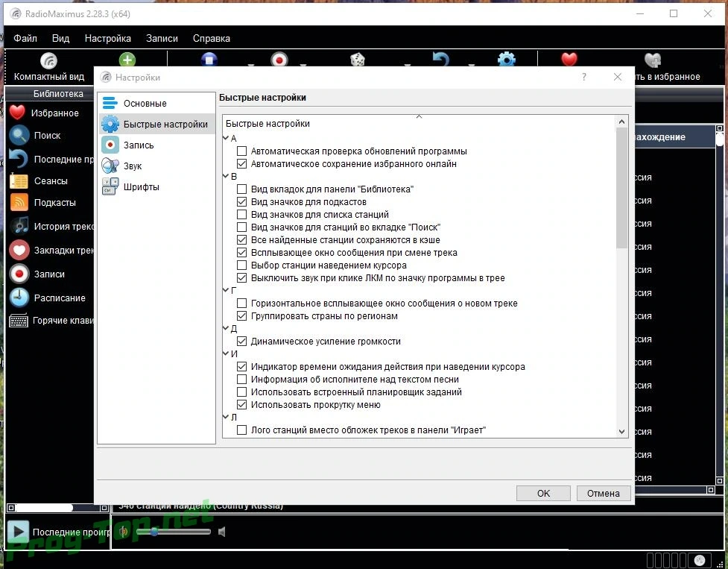The width and height of the screenshot is (728, 569).
Task: Select Звук speaker settings category icon
Action: point(110,166)
